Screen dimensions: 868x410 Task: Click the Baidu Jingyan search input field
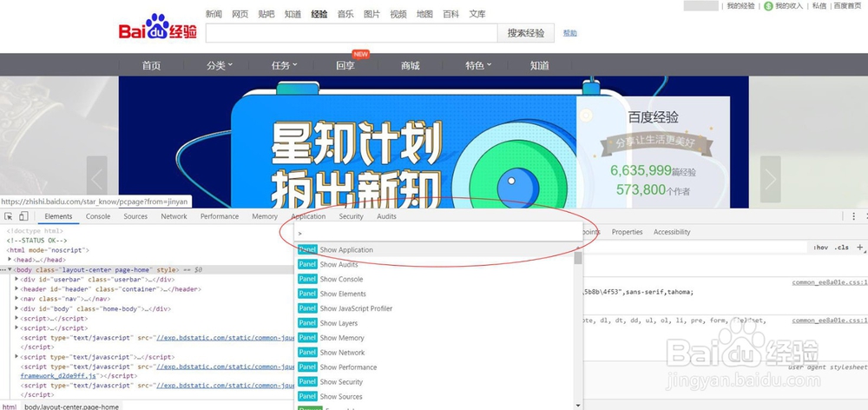(x=352, y=33)
